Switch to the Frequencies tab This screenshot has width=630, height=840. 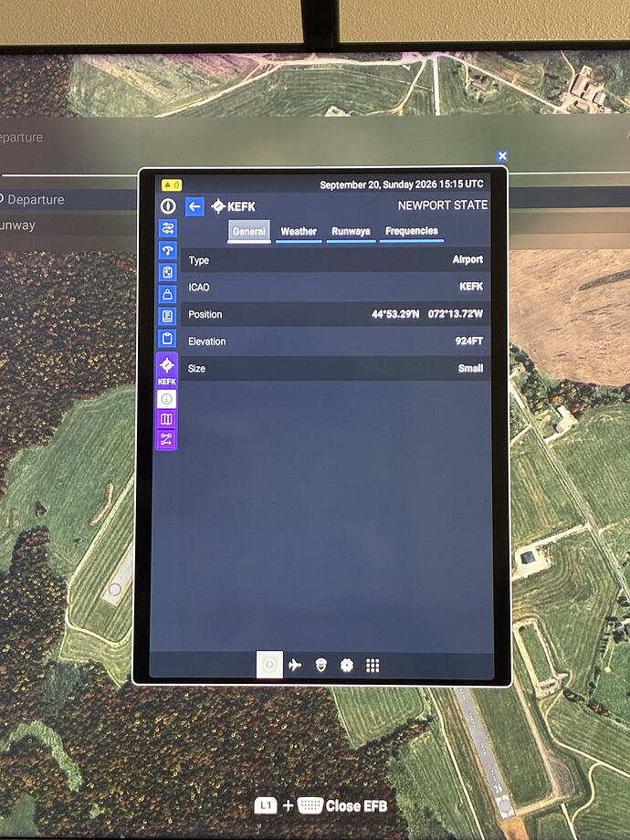pyautogui.click(x=412, y=231)
